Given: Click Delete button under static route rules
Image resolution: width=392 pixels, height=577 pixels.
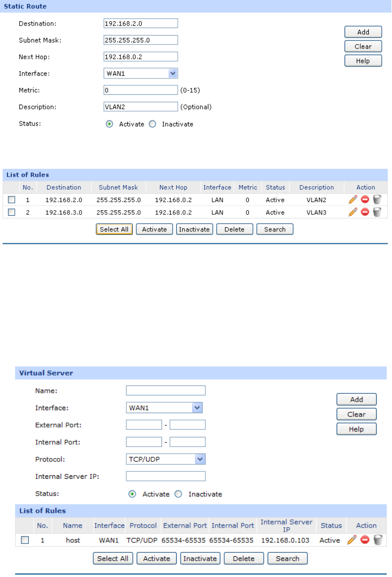Looking at the screenshot, I should (235, 229).
